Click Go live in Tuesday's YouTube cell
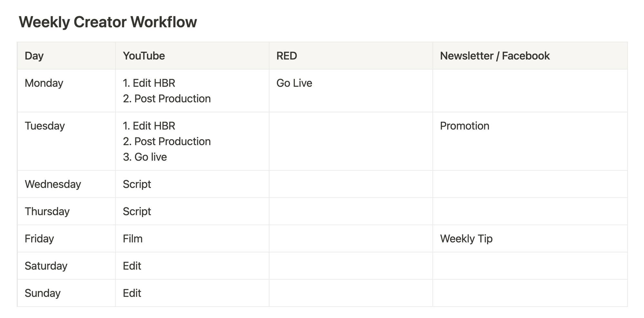The height and width of the screenshot is (318, 644). (x=151, y=157)
